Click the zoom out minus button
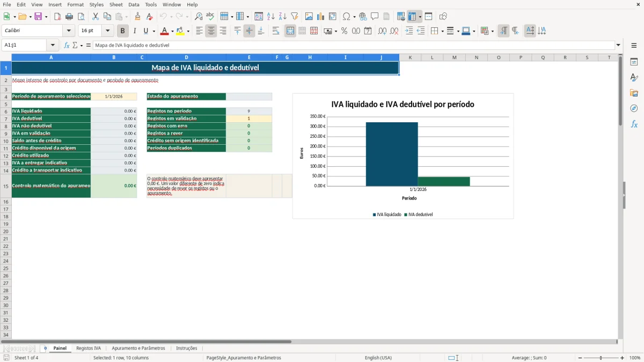This screenshot has width=644, height=362. 579,358
